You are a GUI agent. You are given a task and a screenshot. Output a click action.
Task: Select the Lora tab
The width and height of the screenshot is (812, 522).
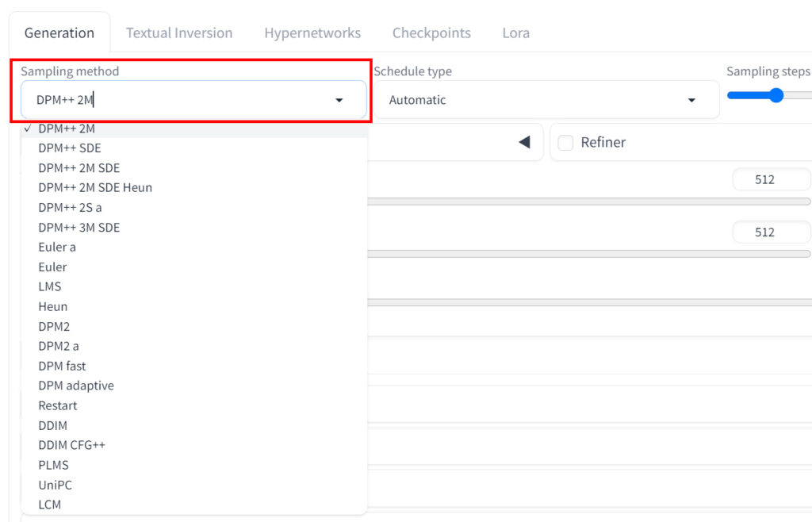pos(515,33)
